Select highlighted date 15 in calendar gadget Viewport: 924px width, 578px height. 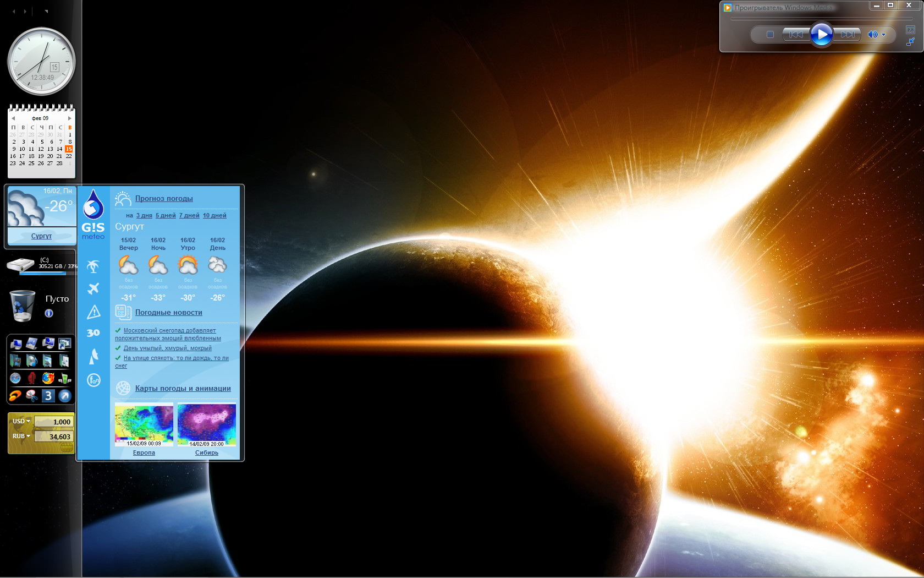(69, 149)
